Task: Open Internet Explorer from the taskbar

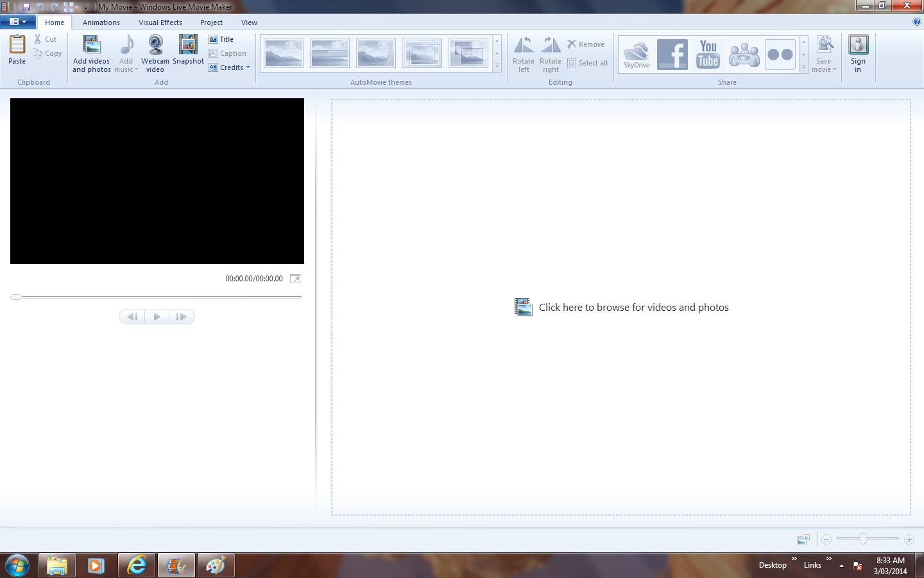Action: pos(136,566)
